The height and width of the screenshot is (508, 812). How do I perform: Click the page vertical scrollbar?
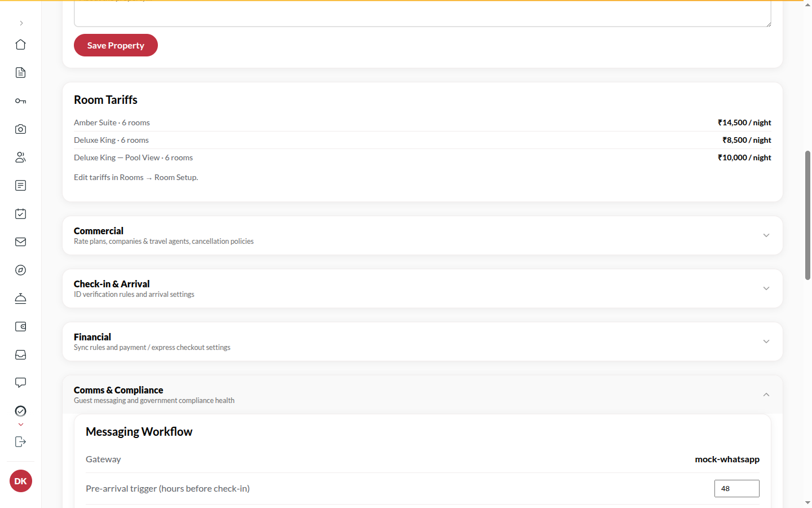808,215
